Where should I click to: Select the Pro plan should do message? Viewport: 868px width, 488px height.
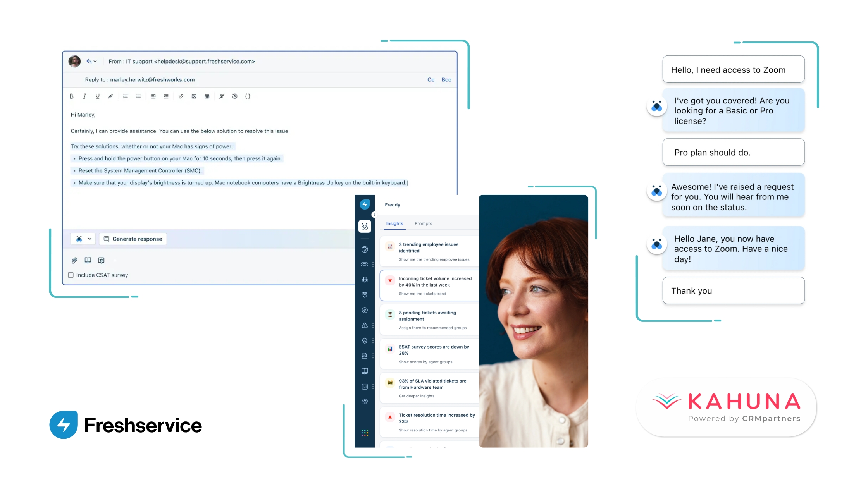[x=734, y=152]
